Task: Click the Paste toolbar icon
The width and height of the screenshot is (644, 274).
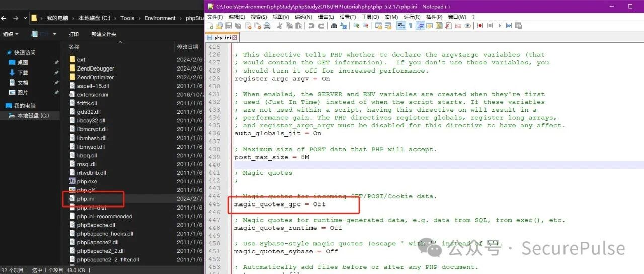Action: 298,26
